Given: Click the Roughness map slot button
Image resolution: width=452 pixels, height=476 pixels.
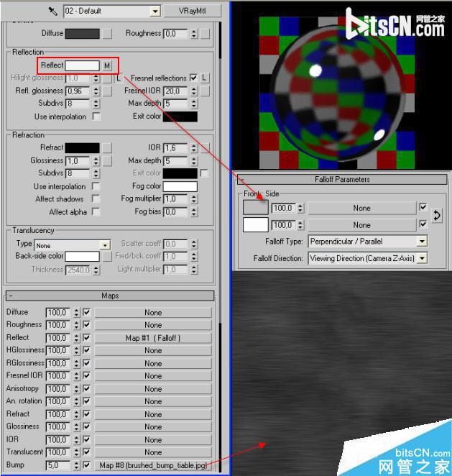Looking at the screenshot, I should [205, 33].
